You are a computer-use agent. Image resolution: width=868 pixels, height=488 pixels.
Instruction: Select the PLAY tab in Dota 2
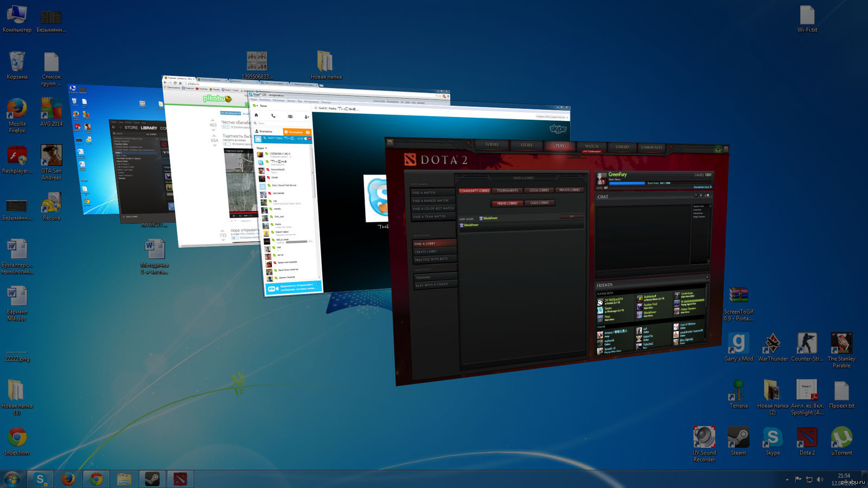tap(560, 145)
